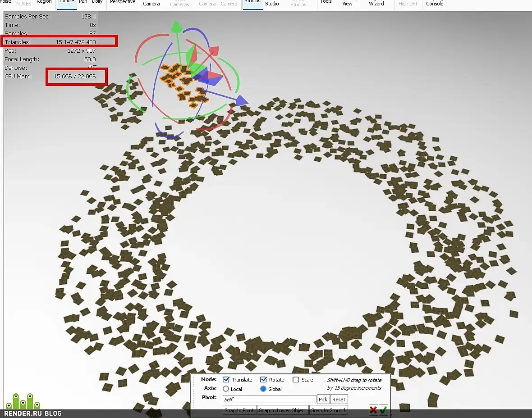Image resolution: width=532 pixels, height=418 pixels.
Task: Click Snap to Ground button
Action: (x=328, y=410)
